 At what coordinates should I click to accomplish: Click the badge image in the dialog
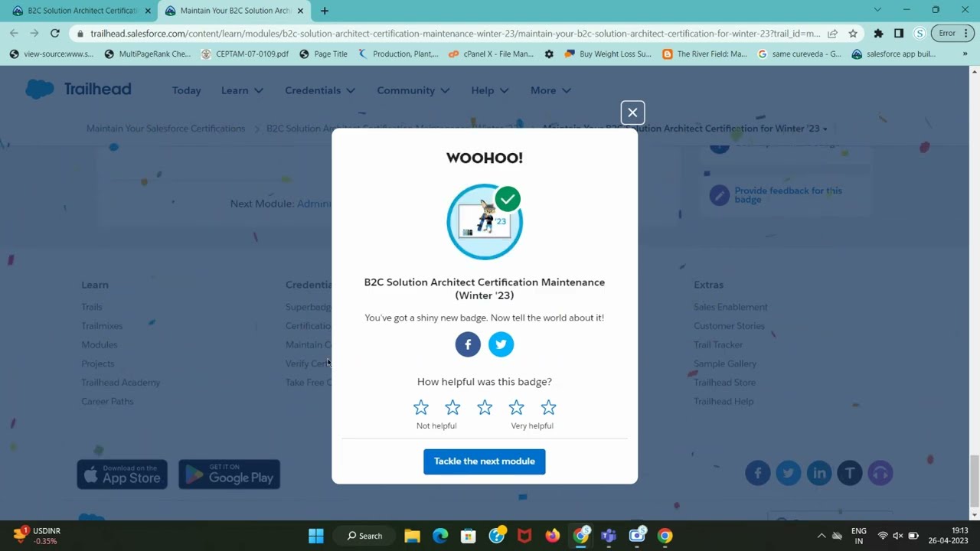click(x=485, y=222)
